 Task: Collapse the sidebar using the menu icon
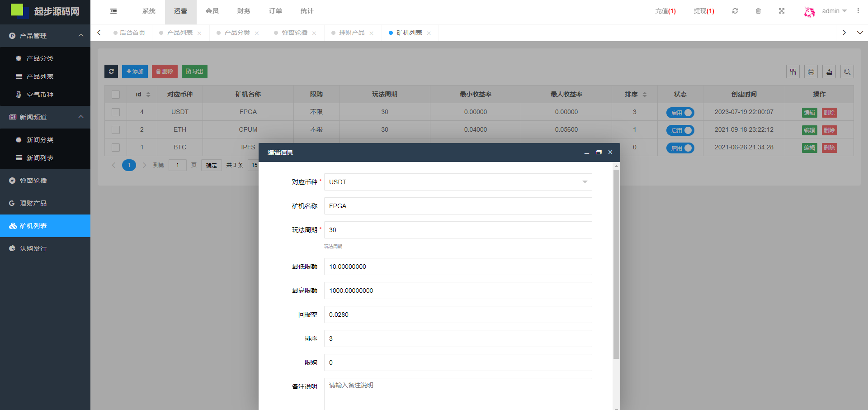point(113,11)
